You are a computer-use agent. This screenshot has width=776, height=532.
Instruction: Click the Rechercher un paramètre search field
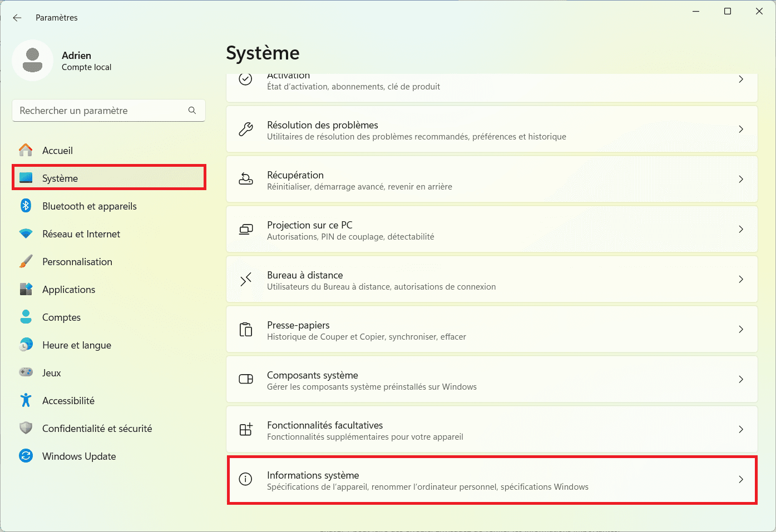tap(108, 111)
